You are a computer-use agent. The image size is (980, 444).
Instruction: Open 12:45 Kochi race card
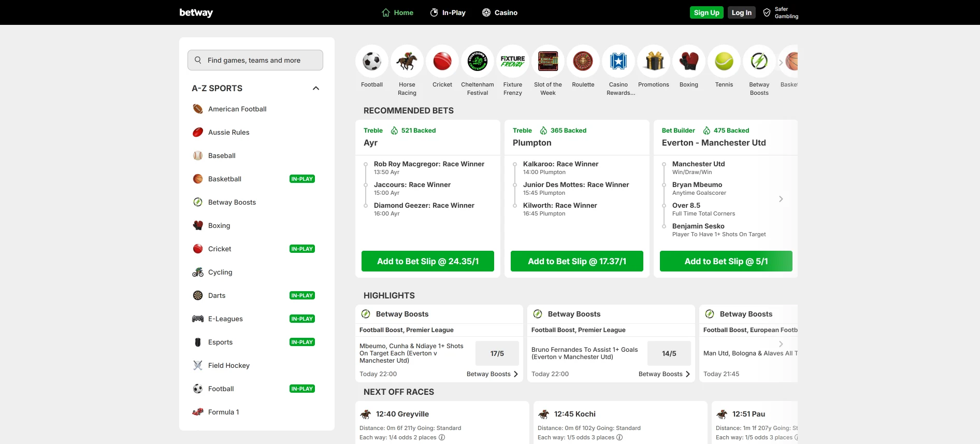pos(575,414)
